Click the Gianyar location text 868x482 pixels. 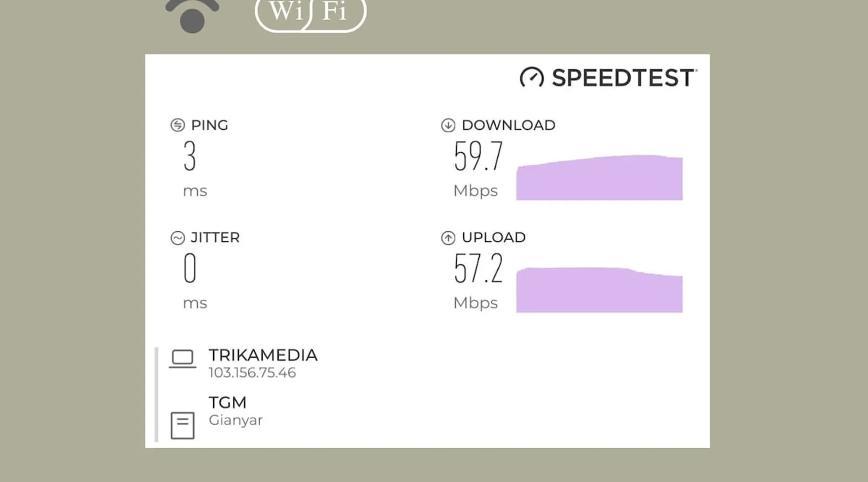click(236, 420)
